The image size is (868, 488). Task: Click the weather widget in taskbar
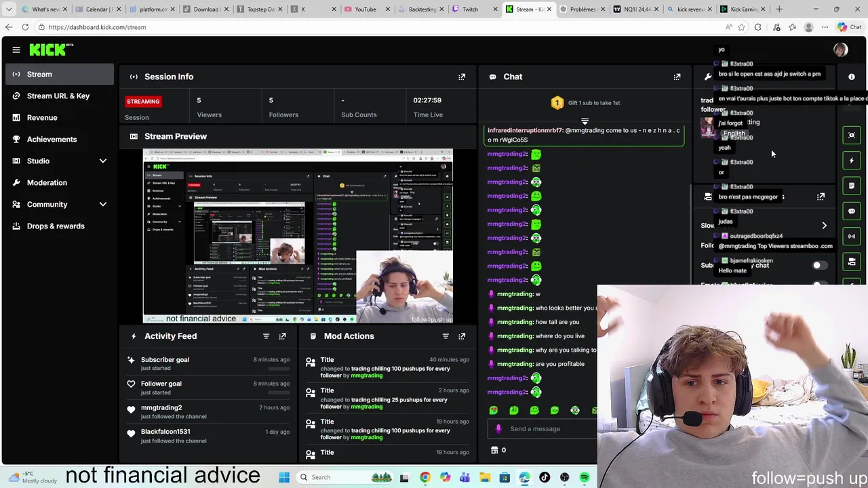(34, 477)
